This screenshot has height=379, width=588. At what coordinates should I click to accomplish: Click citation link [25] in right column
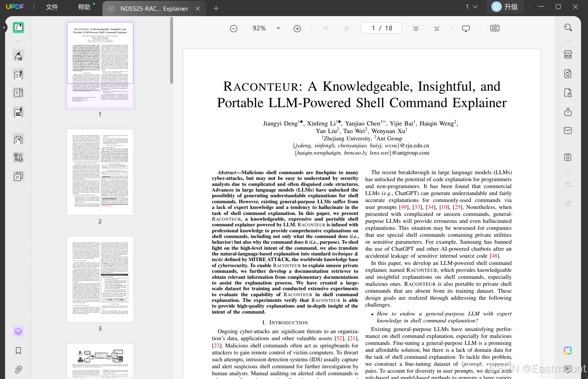458,207
